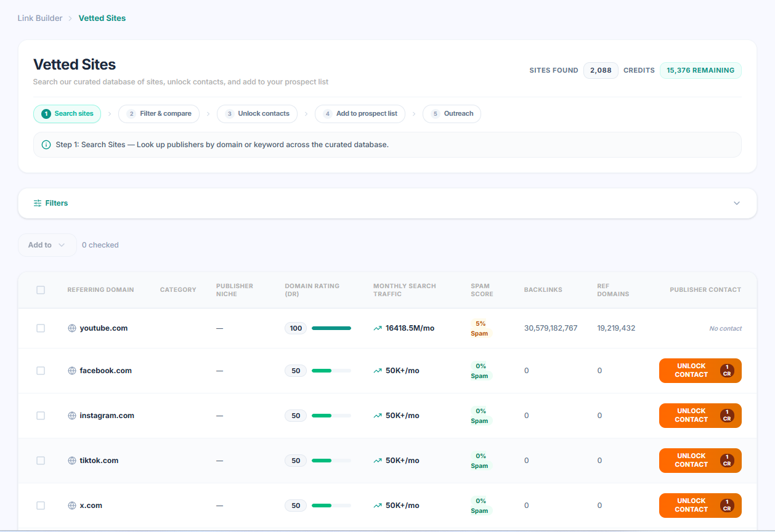
Task: Click the instagram.com domain name
Action: click(107, 416)
